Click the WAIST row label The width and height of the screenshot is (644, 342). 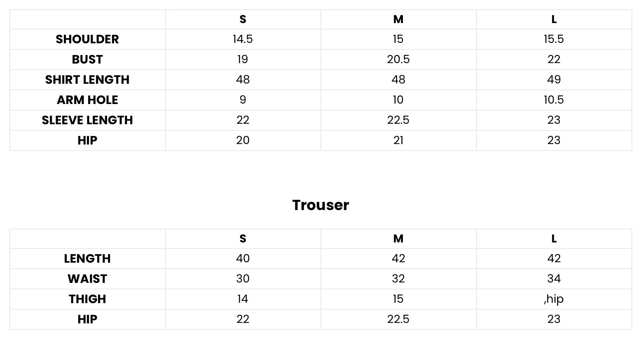coord(87,279)
